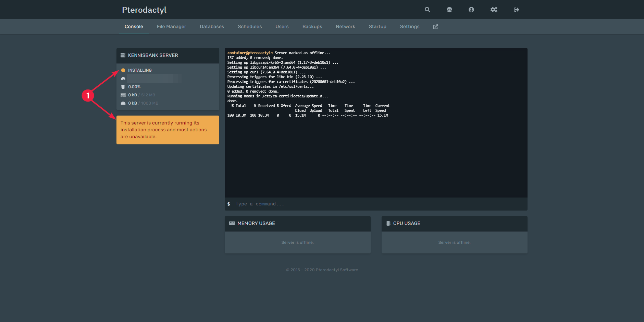The height and width of the screenshot is (322, 644).
Task: Select the Users tab
Action: coord(282,27)
